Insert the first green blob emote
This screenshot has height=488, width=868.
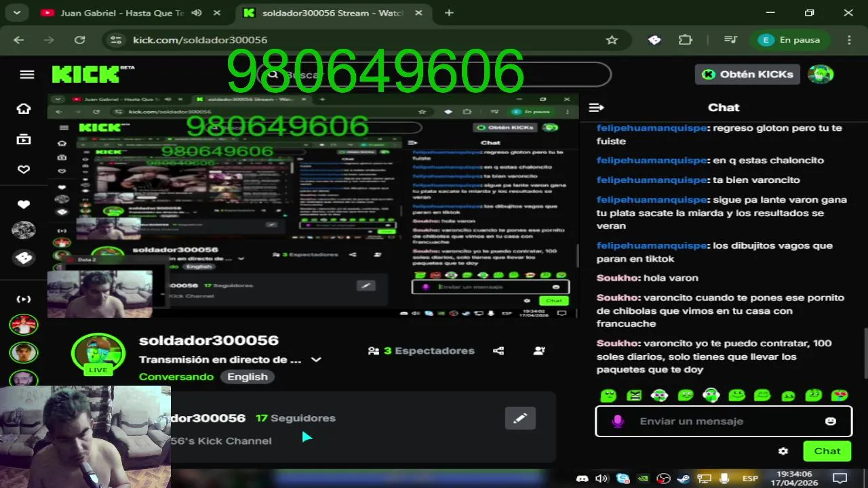pos(608,394)
